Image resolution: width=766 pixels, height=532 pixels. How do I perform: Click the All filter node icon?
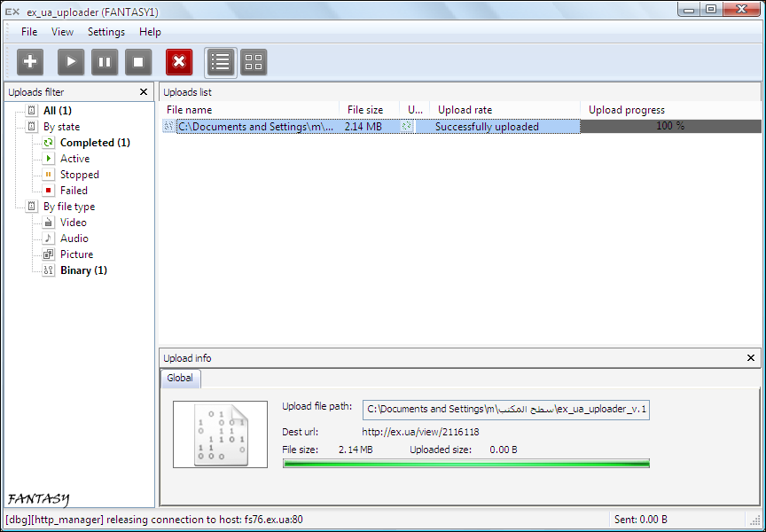32,111
